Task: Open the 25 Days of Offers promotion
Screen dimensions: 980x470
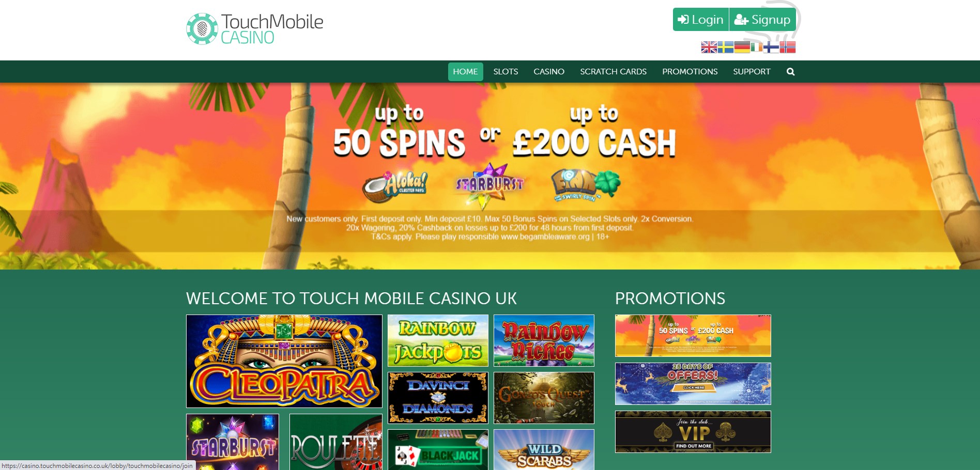Action: coord(693,384)
